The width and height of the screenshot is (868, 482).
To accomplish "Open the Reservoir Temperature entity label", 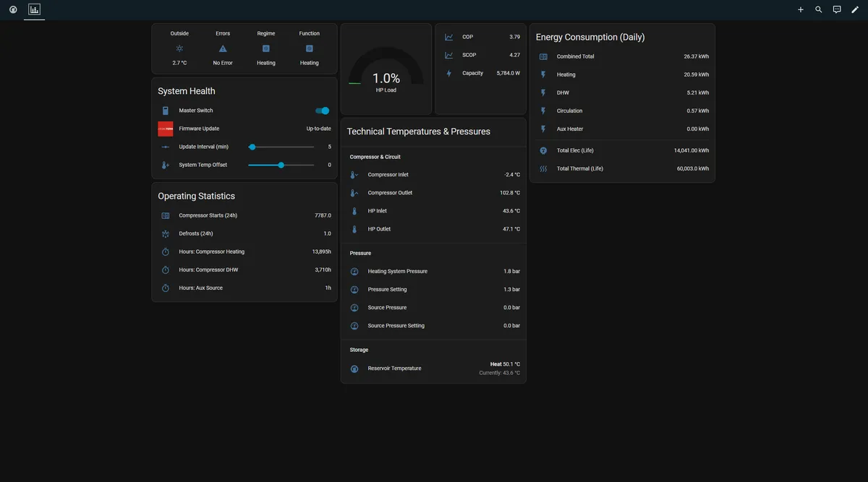I will 394,369.
